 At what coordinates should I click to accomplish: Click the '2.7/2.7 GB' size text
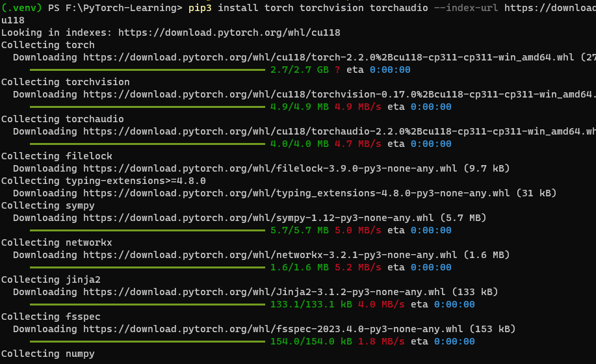[299, 70]
